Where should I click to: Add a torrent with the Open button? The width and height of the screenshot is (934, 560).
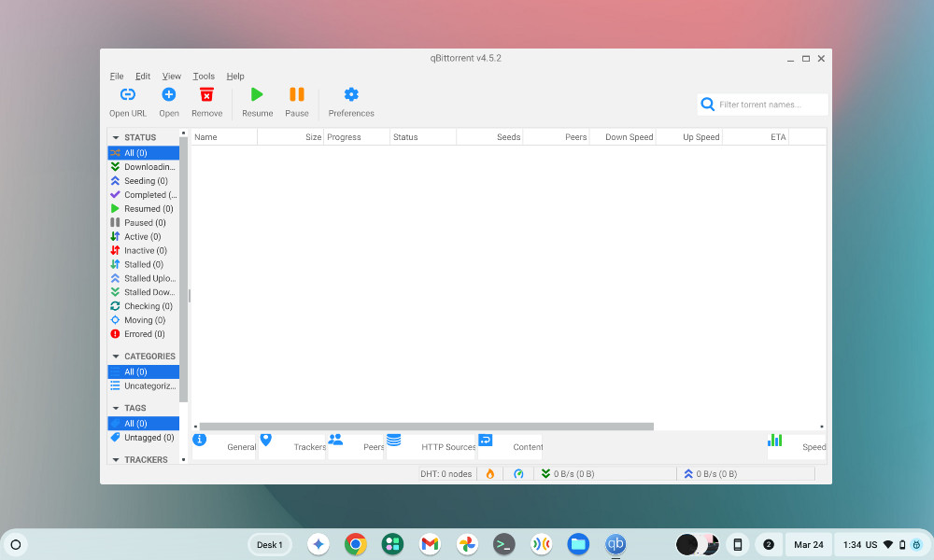click(x=168, y=103)
